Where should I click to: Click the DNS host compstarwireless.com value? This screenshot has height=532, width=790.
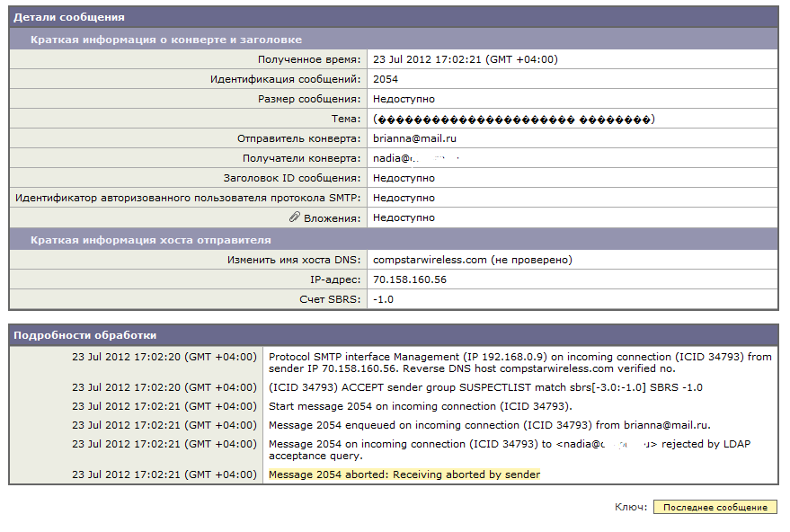[473, 260]
